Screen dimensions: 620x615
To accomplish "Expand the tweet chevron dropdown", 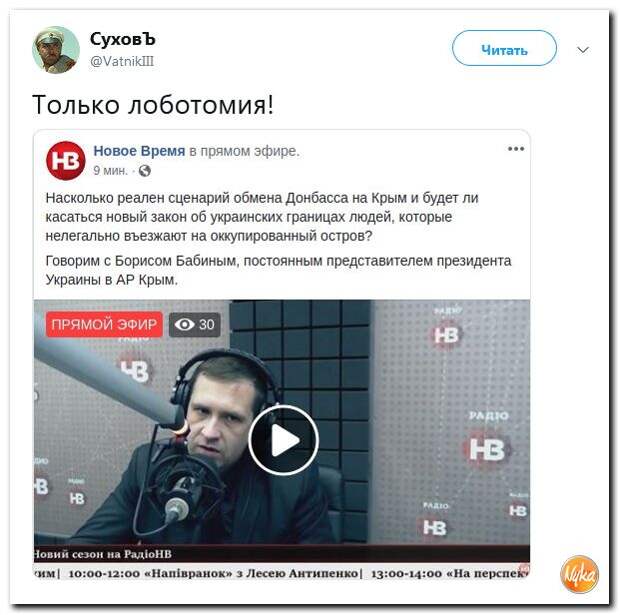I will pos(583,50).
